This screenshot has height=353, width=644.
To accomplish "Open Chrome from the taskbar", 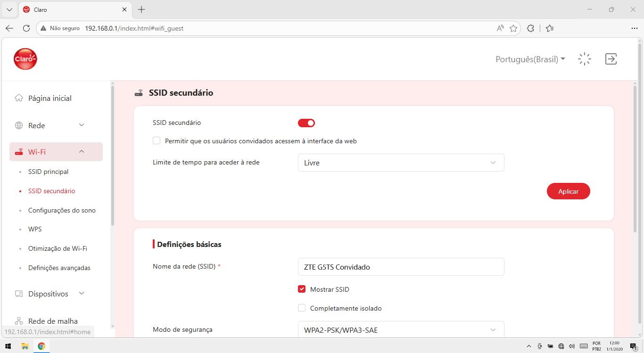I will pyautogui.click(x=41, y=346).
